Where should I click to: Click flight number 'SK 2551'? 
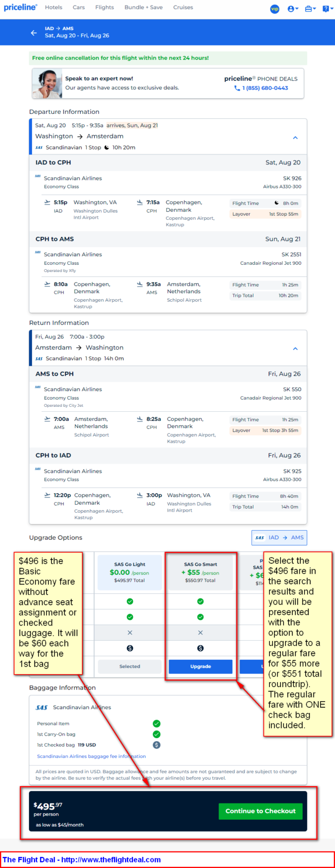(291, 254)
